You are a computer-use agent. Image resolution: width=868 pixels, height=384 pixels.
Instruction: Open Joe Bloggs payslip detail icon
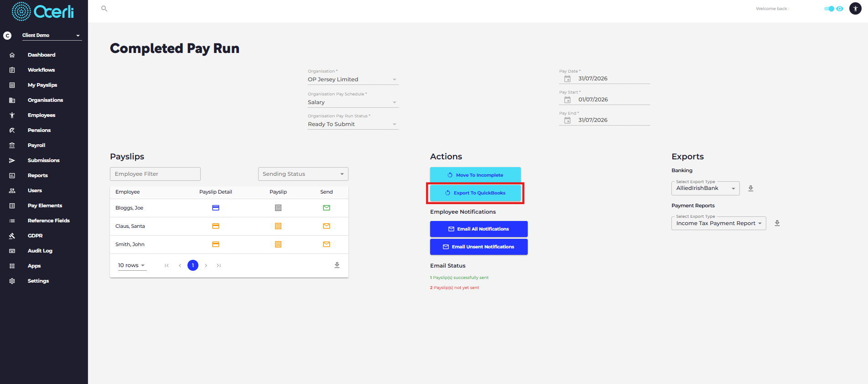[216, 208]
